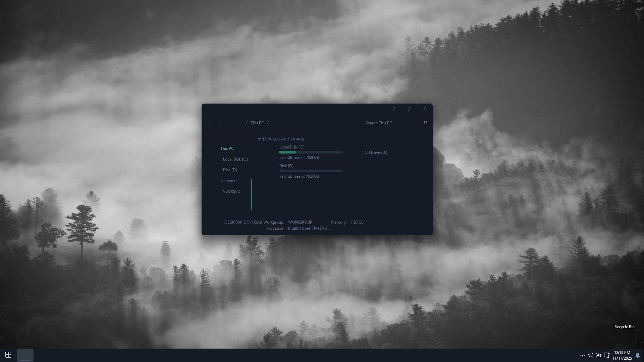The height and width of the screenshot is (362, 644).
Task: Click the File Explorer taskbar icon
Action: tap(25, 355)
